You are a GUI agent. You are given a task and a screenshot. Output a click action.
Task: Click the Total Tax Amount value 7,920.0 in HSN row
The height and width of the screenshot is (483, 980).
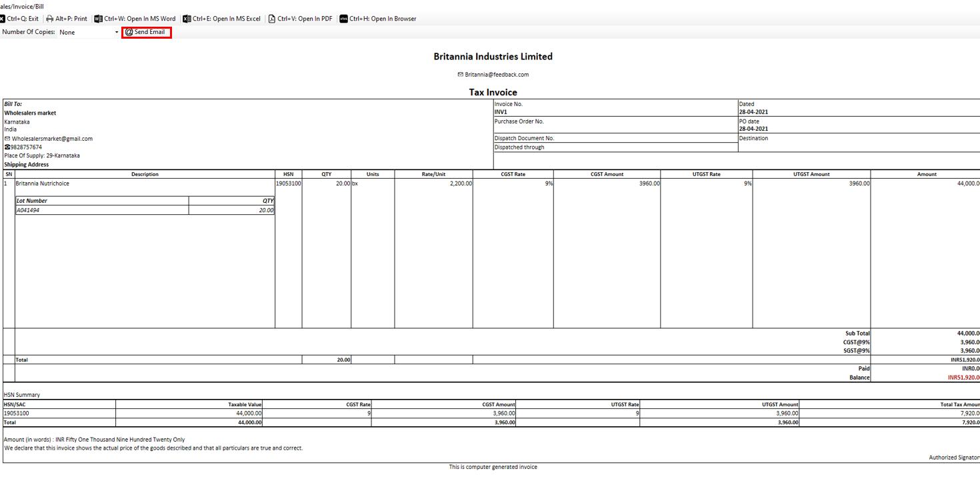[x=970, y=413]
